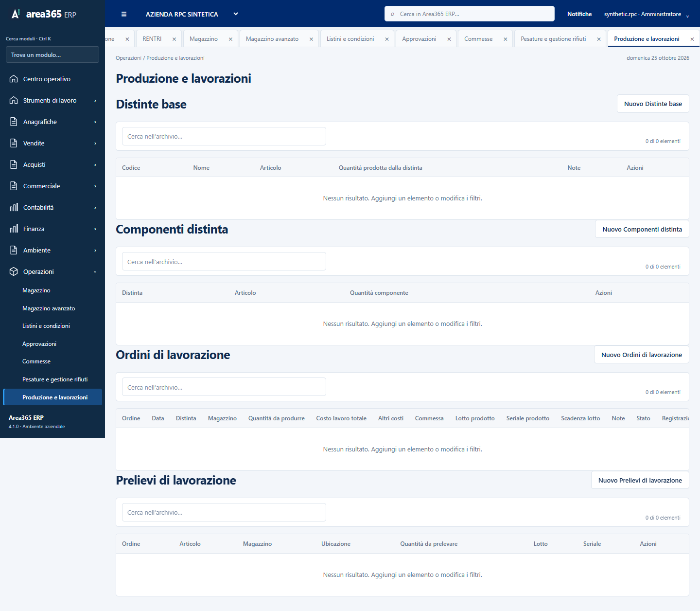Expand the Anagrafiche sidebar section
This screenshot has width=700, height=611.
pyautogui.click(x=52, y=122)
